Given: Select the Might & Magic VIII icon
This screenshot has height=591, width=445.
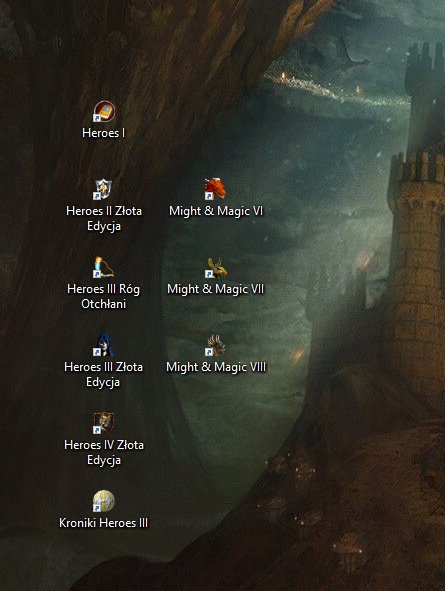Looking at the screenshot, I should click(216, 345).
